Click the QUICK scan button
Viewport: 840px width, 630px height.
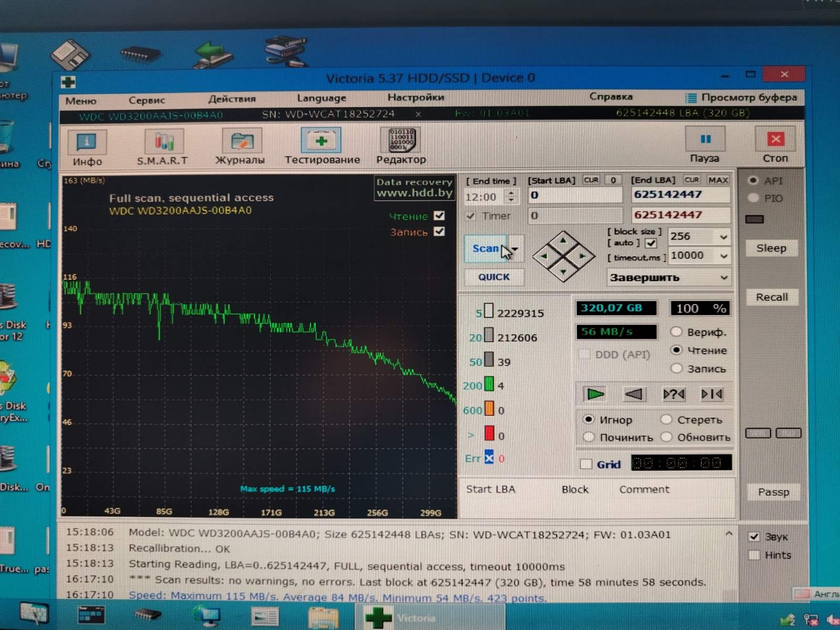point(493,277)
